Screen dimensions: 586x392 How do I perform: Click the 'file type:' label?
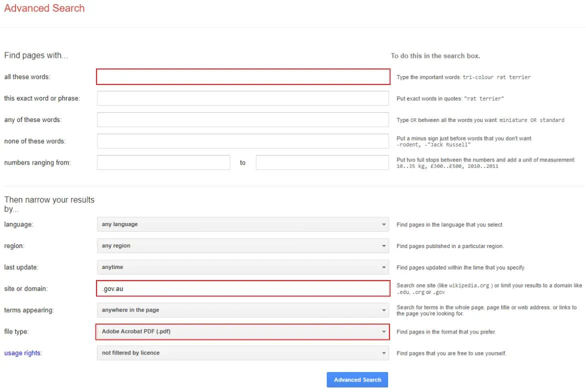point(16,331)
